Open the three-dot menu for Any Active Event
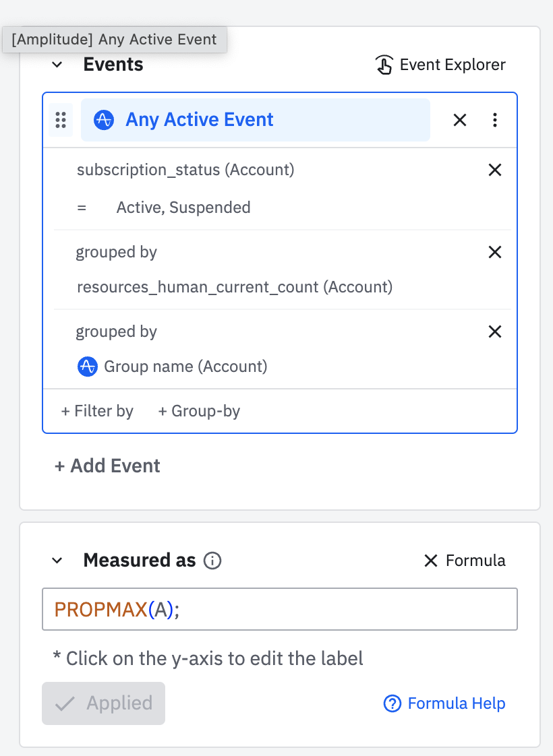Screen dimensions: 553x756 click(x=495, y=120)
